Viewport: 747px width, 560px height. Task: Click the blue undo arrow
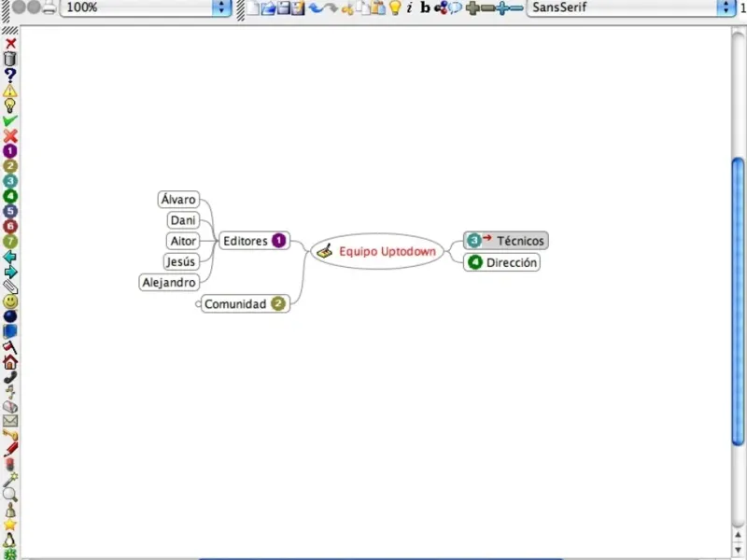[x=316, y=7]
